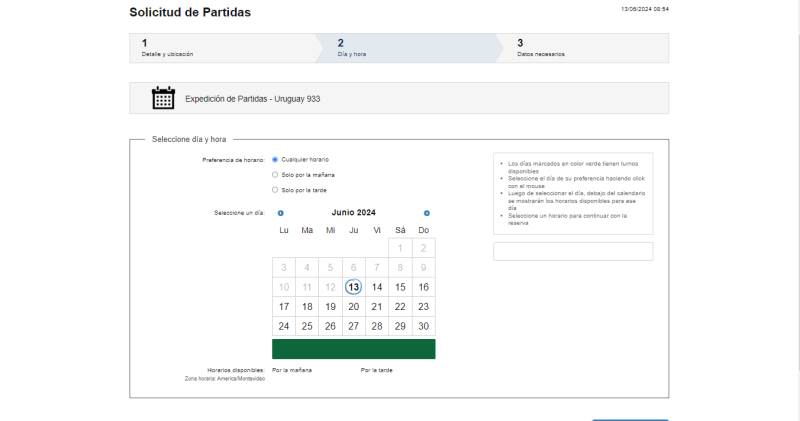
Task: Select June 13 on the calendar
Action: (353, 287)
